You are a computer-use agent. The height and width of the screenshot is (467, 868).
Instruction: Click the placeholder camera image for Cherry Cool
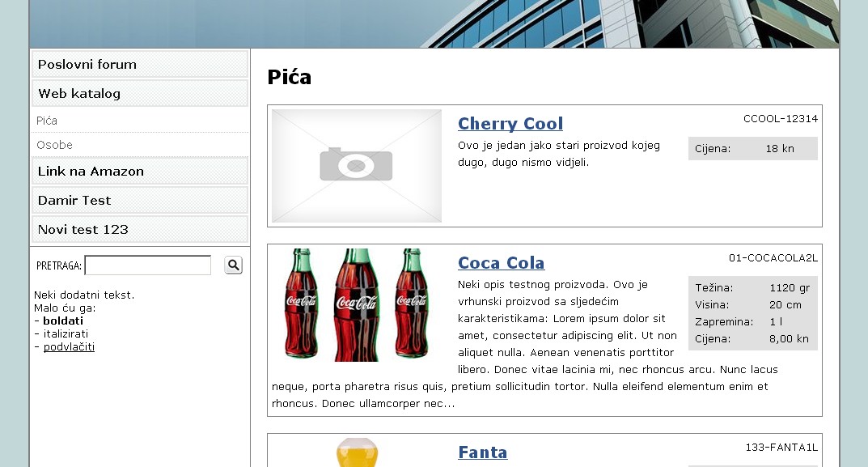tap(356, 164)
